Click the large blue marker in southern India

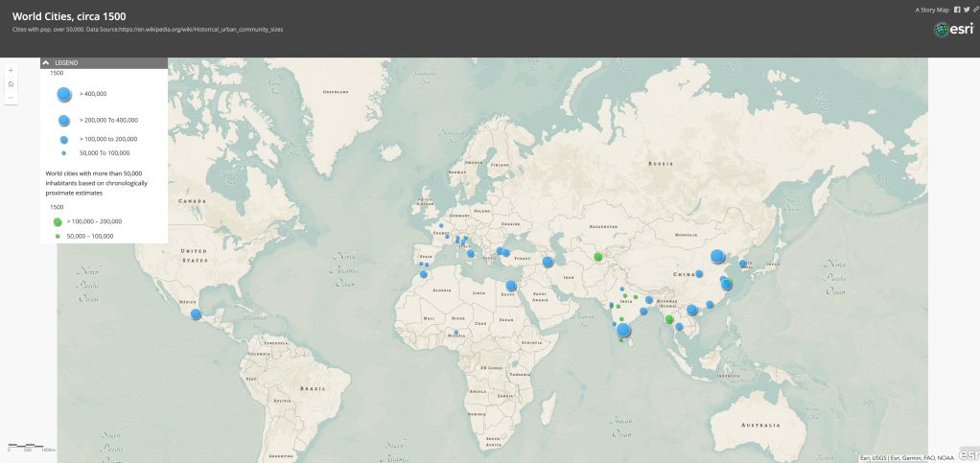(623, 330)
